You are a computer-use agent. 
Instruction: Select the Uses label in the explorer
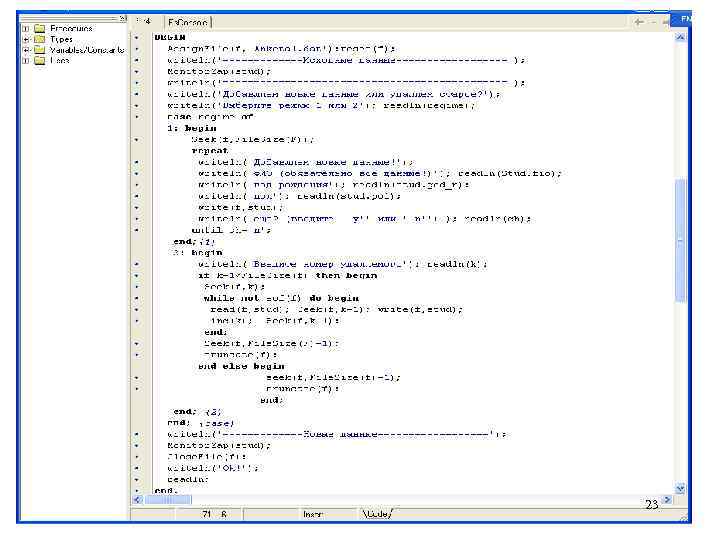click(59, 61)
